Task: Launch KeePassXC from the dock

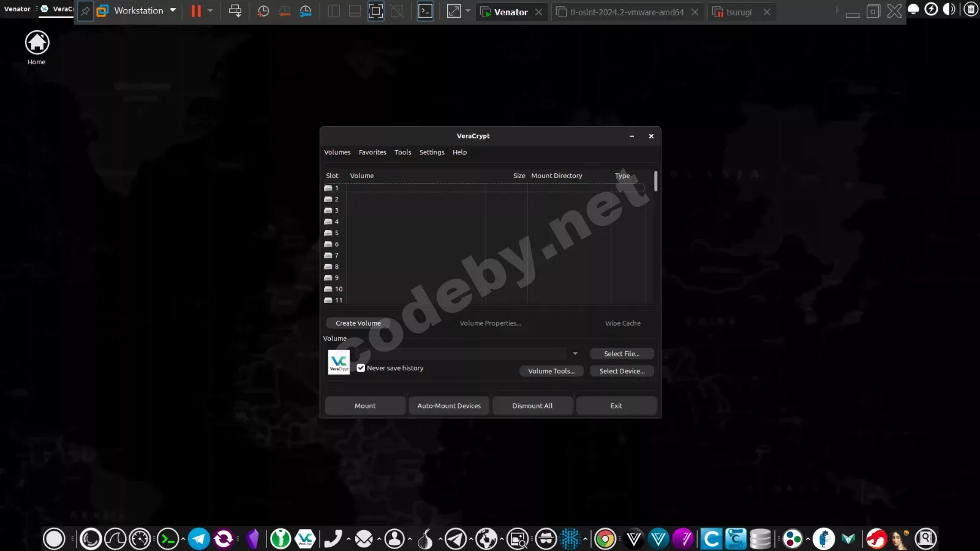Action: click(x=280, y=539)
